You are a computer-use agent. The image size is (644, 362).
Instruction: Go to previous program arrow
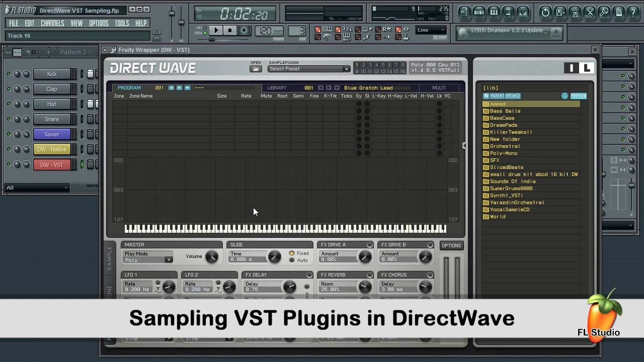[x=171, y=87]
